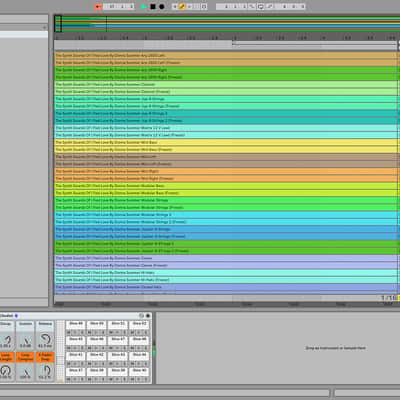This screenshot has width=400, height=400.
Task: Preview the Slice 52 pad with its play icon
Action: [139, 332]
